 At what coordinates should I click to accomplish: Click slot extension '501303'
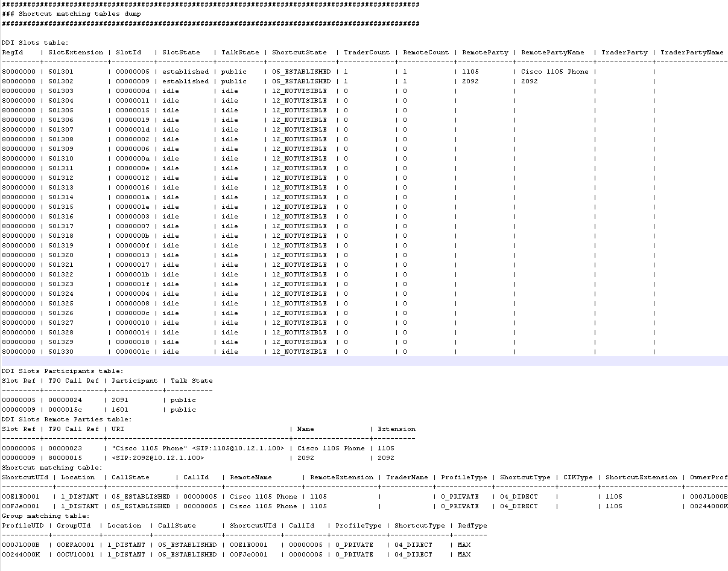pos(61,91)
